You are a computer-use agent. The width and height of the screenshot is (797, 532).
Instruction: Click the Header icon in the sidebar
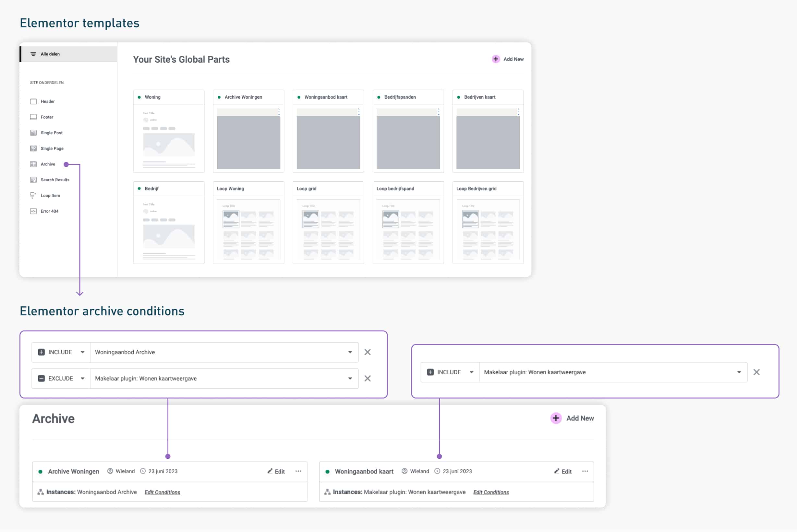(x=33, y=102)
